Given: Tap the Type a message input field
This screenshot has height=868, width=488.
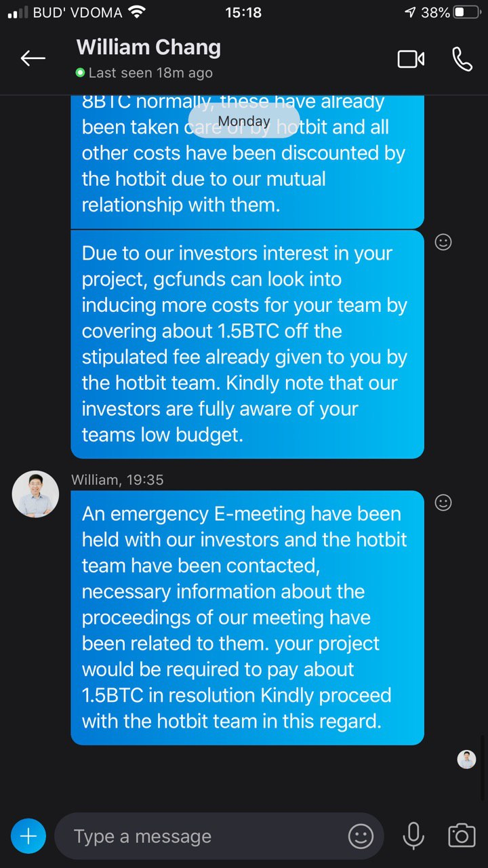Looking at the screenshot, I should point(203,836).
